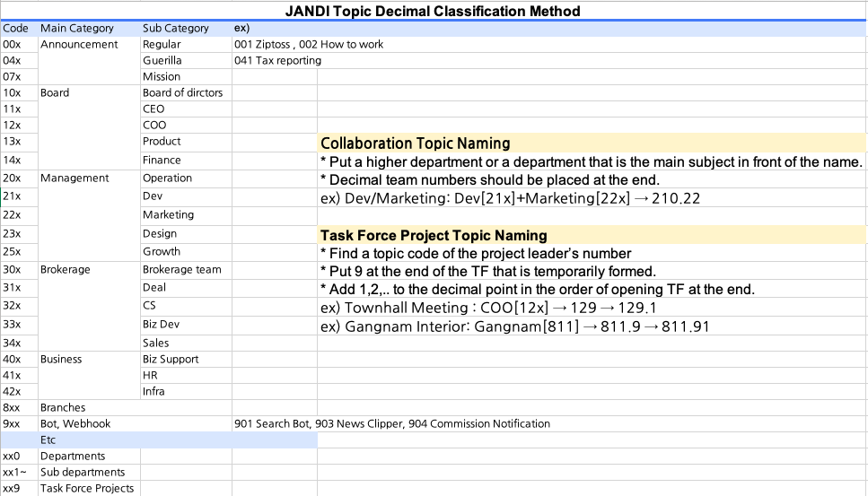This screenshot has width=868, height=496.
Task: Select the 'Task Force Project Topic Naming' heading
Action: (592, 235)
